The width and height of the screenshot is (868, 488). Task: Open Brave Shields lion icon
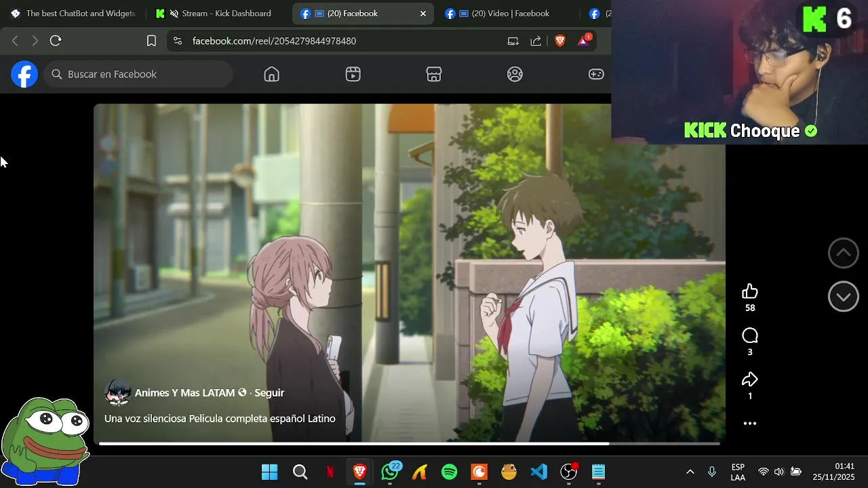click(559, 41)
